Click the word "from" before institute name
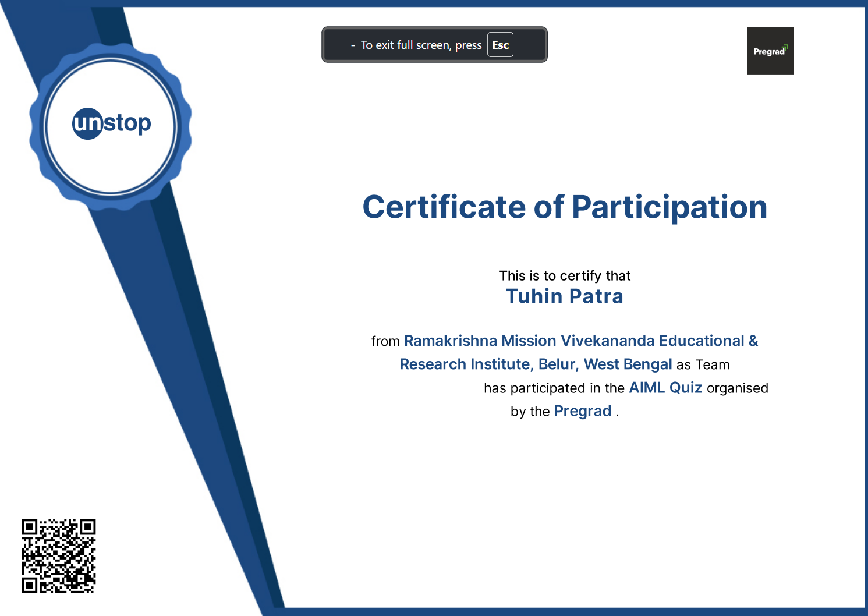 tap(385, 341)
